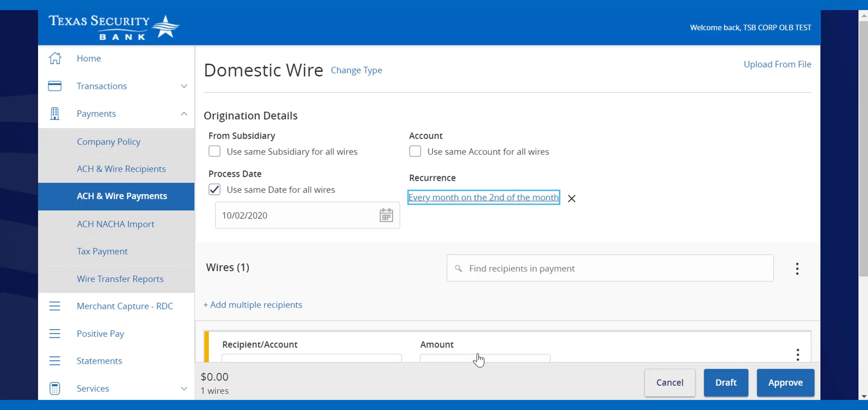The height and width of the screenshot is (410, 868).
Task: Click the Process Date label
Action: tap(235, 174)
